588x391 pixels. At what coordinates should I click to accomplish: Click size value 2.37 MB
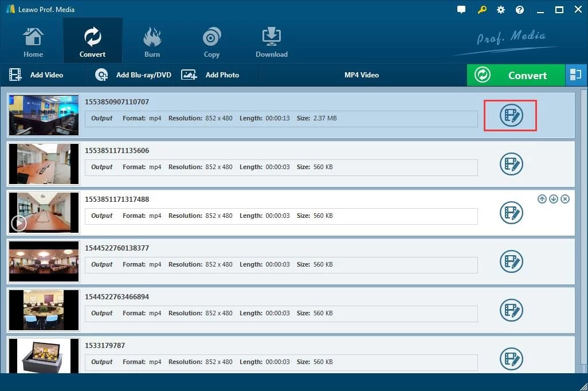325,118
